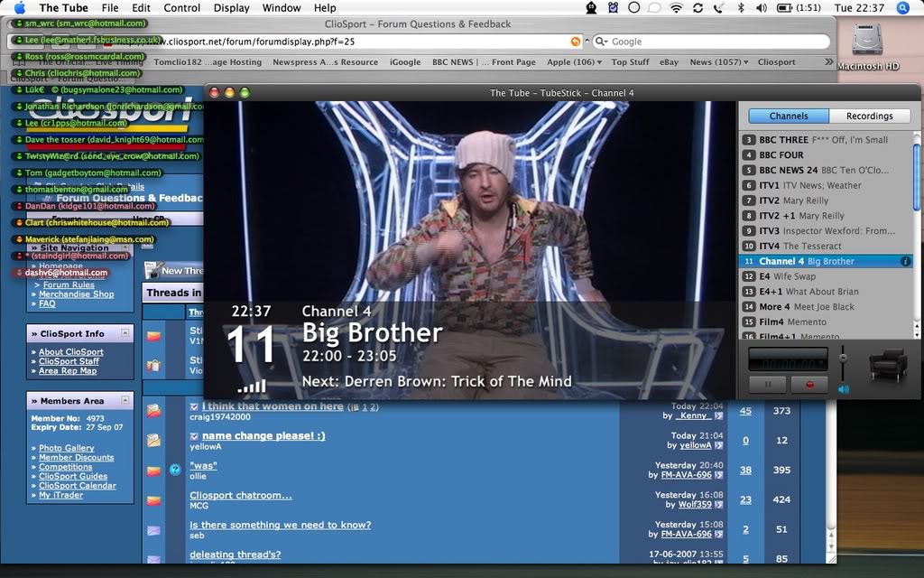Show hidden bookmarks with the overflow chevron

pos(829,62)
